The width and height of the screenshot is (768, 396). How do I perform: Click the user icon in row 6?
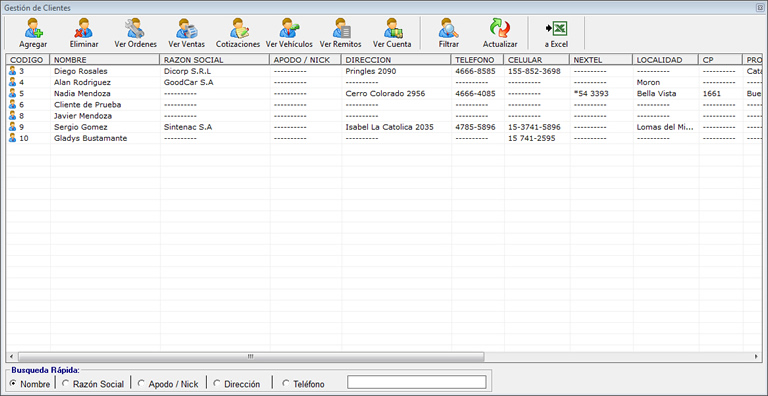pyautogui.click(x=13, y=104)
